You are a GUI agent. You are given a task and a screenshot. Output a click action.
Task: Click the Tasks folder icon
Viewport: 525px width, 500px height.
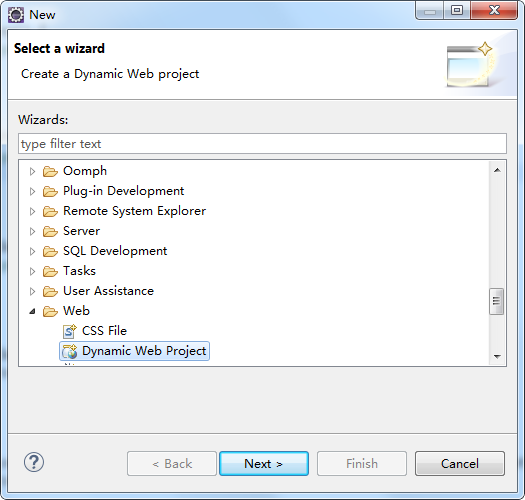pyautogui.click(x=50, y=271)
